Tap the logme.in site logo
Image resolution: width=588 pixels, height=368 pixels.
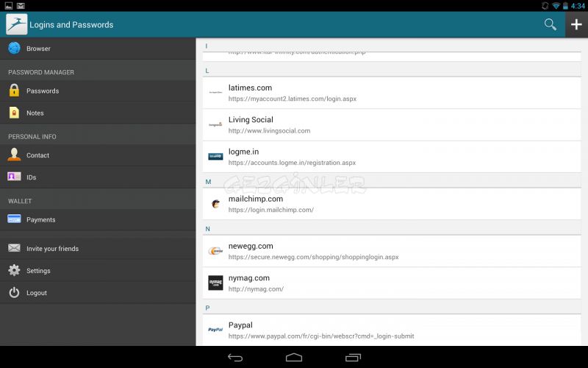(x=215, y=156)
